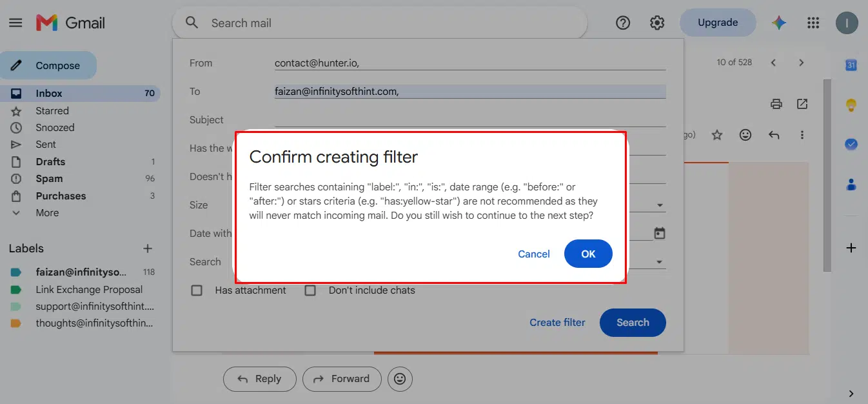Click the search magnifier icon
The image size is (868, 404).
tap(192, 23)
